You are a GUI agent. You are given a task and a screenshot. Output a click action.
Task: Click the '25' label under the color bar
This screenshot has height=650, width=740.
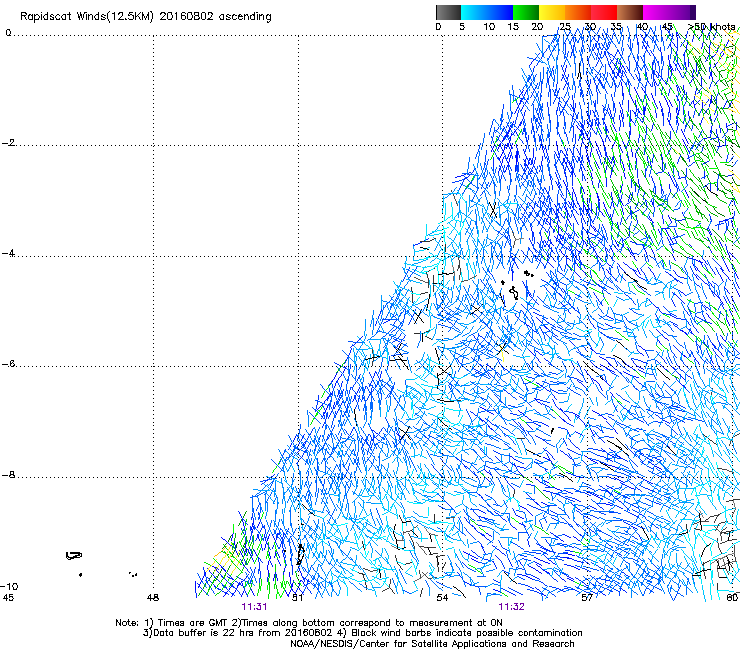point(565,27)
